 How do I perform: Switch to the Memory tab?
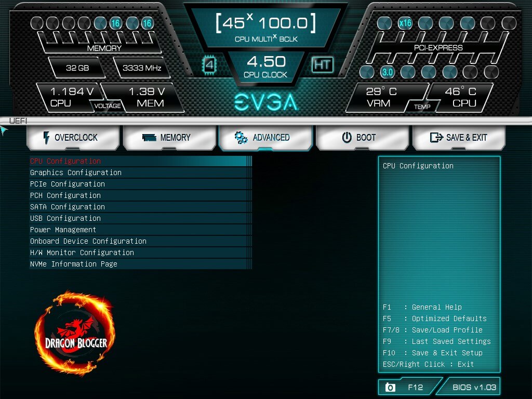169,138
